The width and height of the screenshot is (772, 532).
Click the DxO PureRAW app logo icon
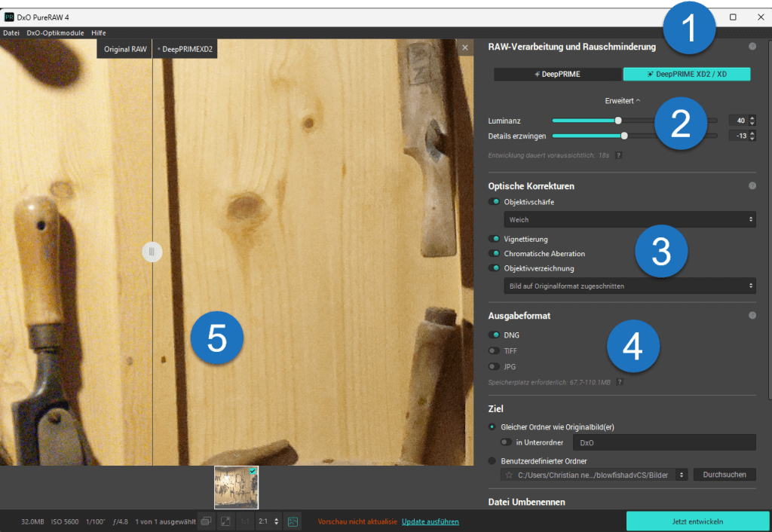coord(9,17)
